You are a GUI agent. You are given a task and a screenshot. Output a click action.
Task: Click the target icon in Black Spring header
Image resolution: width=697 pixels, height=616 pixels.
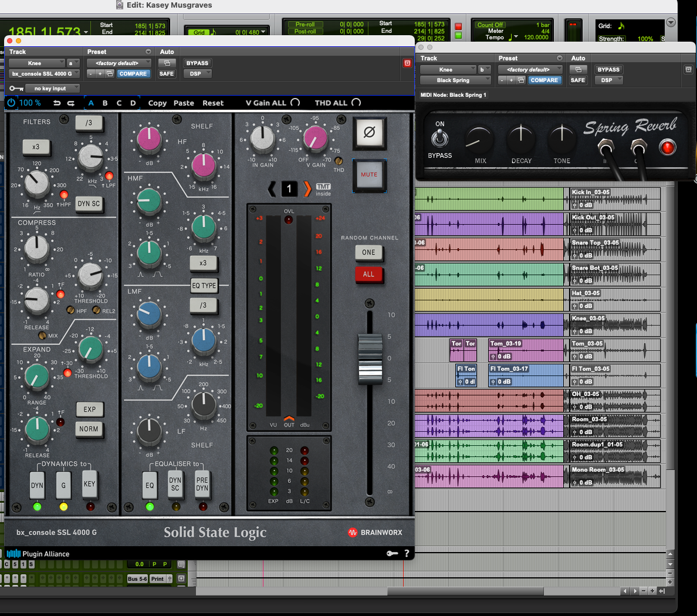688,69
